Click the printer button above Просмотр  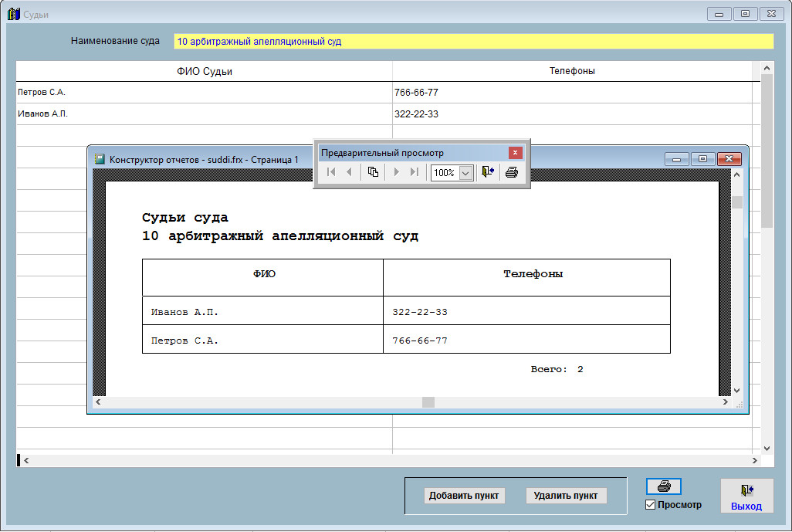pos(664,487)
